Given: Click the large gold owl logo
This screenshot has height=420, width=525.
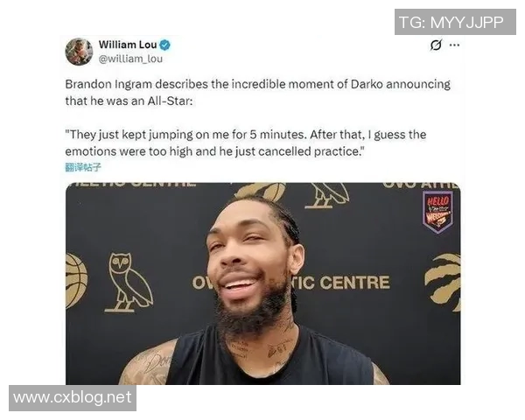Looking at the screenshot, I should (129, 283).
